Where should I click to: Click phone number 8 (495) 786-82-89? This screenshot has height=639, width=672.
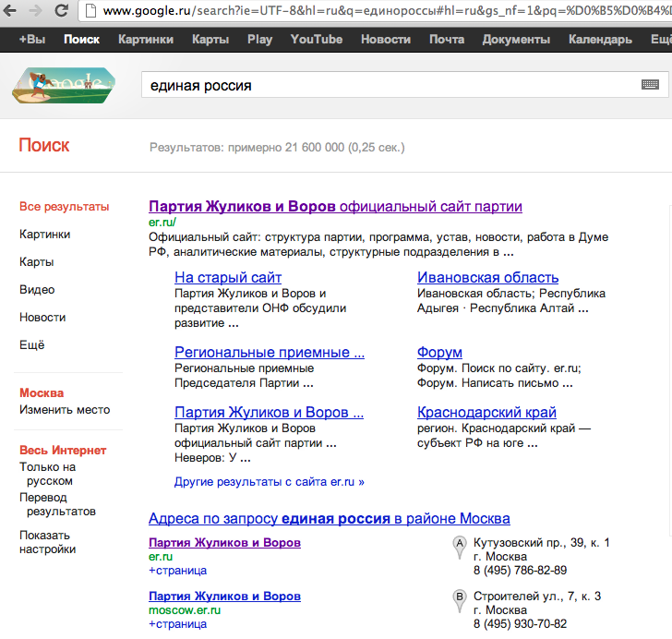coord(520,570)
